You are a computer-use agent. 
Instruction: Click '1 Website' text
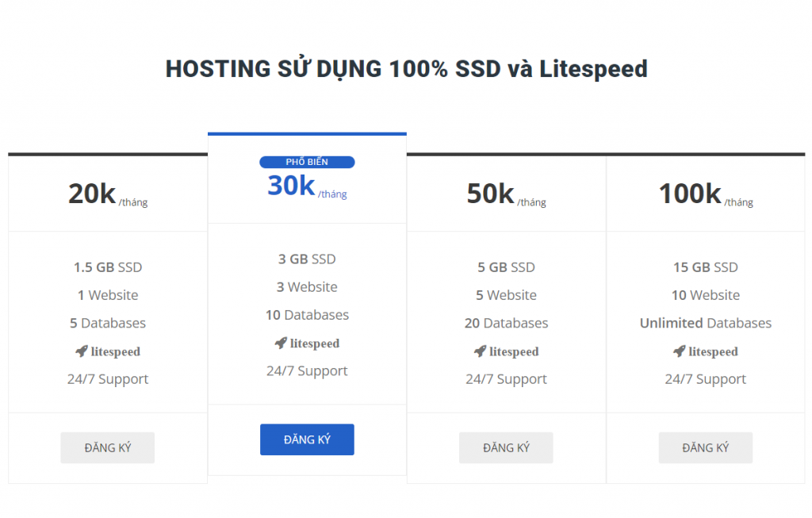(x=108, y=295)
